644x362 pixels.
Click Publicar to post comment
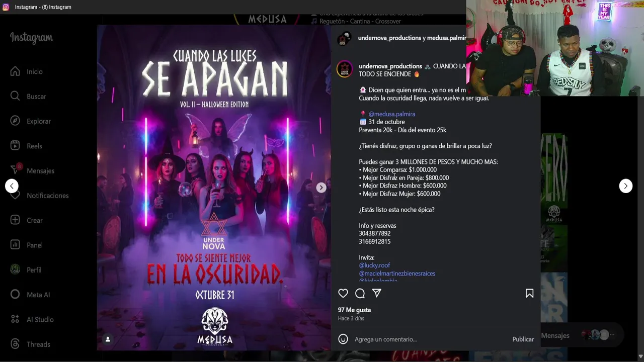click(523, 339)
